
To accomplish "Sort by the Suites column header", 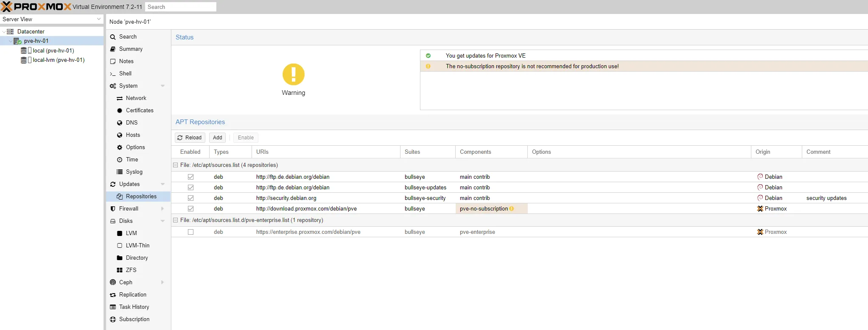I will 428,152.
